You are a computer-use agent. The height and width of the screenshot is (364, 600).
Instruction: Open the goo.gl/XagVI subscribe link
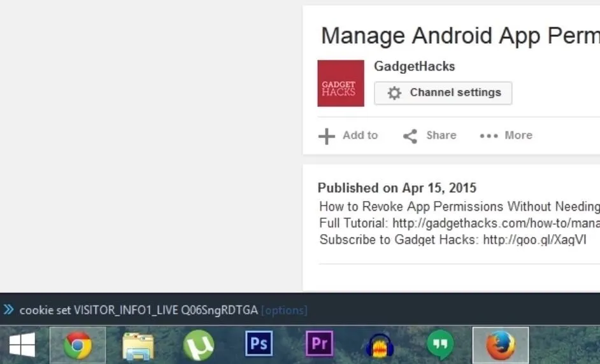[534, 240]
